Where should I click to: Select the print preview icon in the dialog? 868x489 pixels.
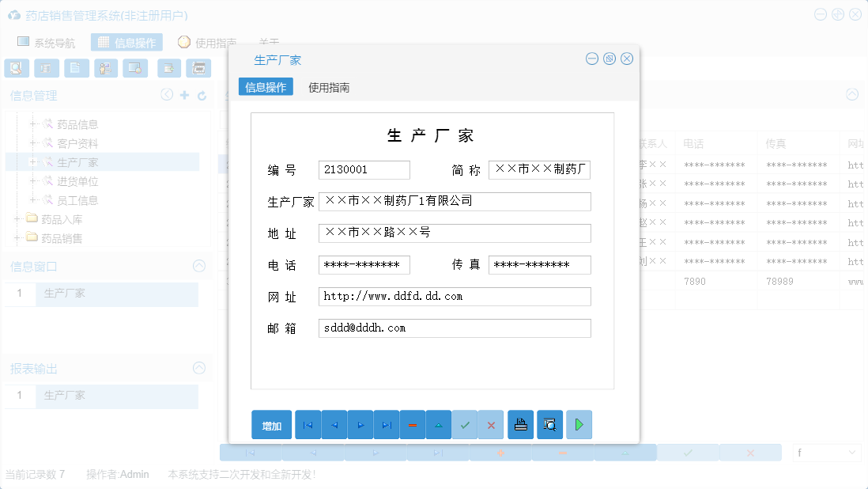pos(550,425)
